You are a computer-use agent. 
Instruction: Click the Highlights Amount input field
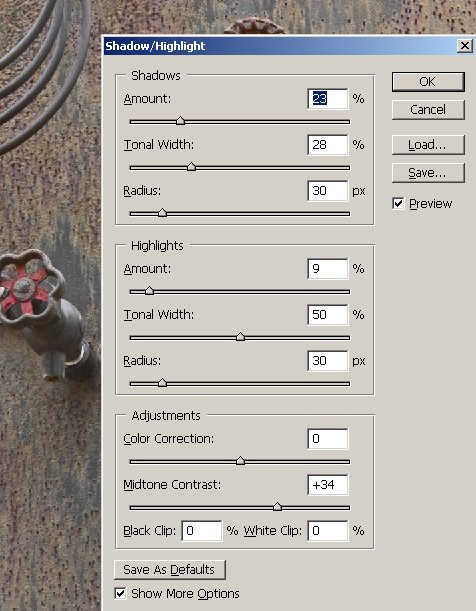(328, 269)
